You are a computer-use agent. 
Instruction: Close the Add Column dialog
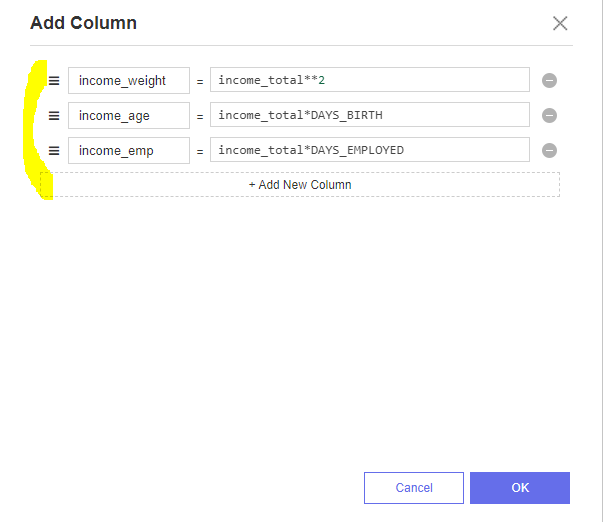560,23
